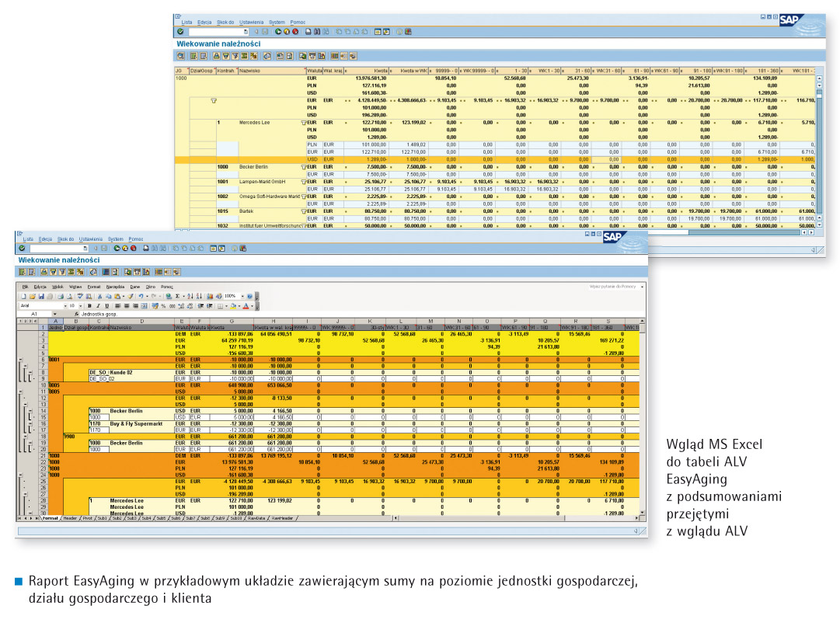Click the Excel Help question mark icon
The height and width of the screenshot is (623, 840).
pyautogui.click(x=249, y=296)
